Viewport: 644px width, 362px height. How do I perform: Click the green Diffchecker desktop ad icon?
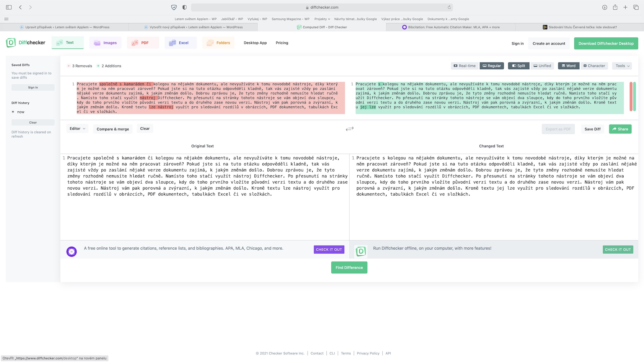[x=361, y=251]
